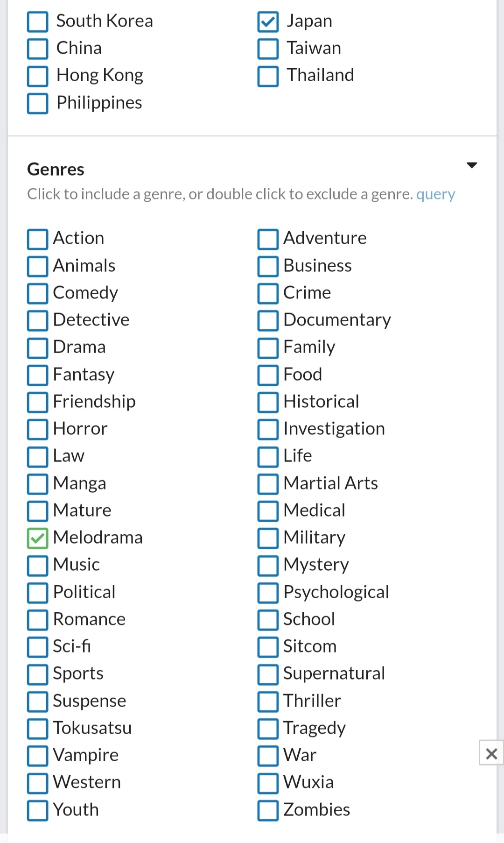The image size is (504, 843).
Task: Click the query link
Action: coord(435,194)
